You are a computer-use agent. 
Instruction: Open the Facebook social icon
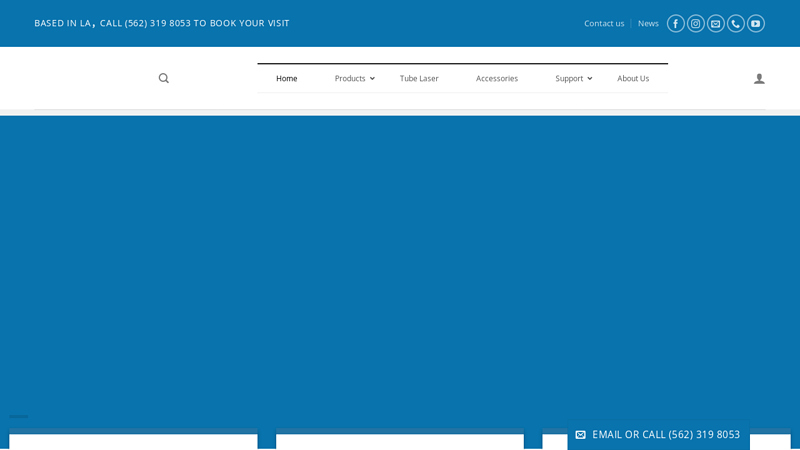(676, 23)
